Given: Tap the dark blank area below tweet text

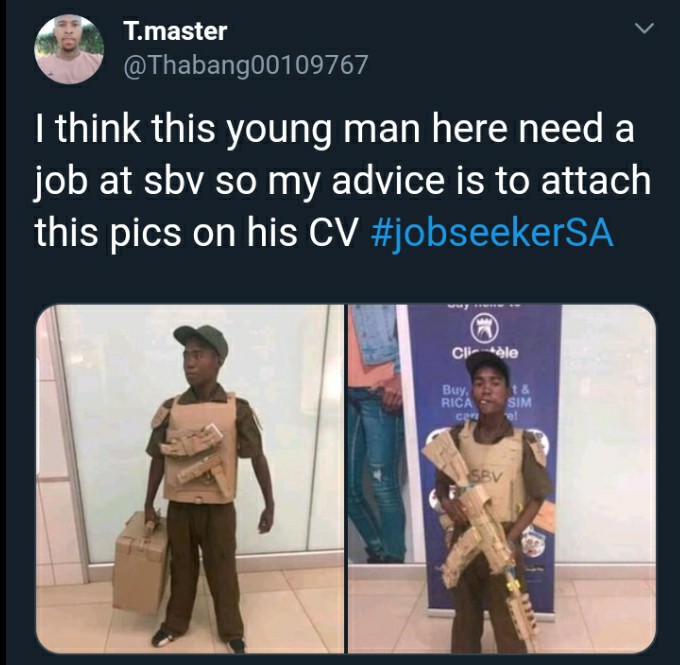Looking at the screenshot, I should (343, 280).
